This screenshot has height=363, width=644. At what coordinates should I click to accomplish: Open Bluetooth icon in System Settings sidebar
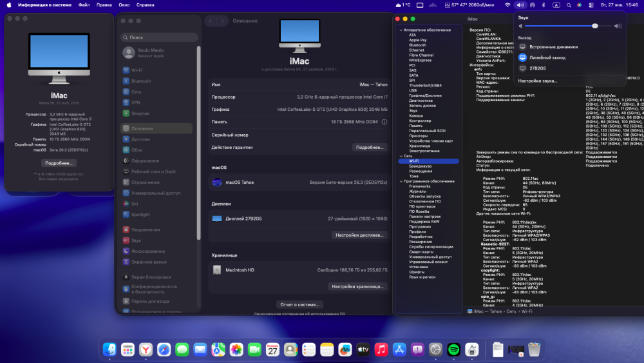click(126, 81)
